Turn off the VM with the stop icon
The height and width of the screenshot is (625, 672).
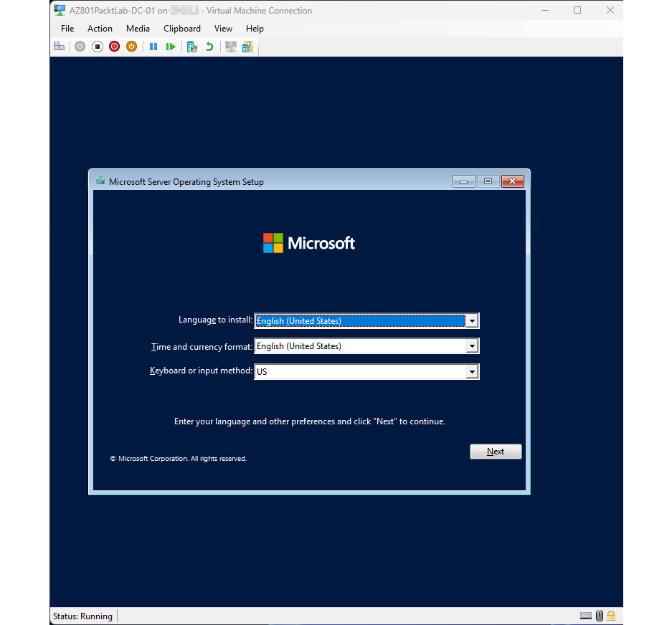coord(98,47)
